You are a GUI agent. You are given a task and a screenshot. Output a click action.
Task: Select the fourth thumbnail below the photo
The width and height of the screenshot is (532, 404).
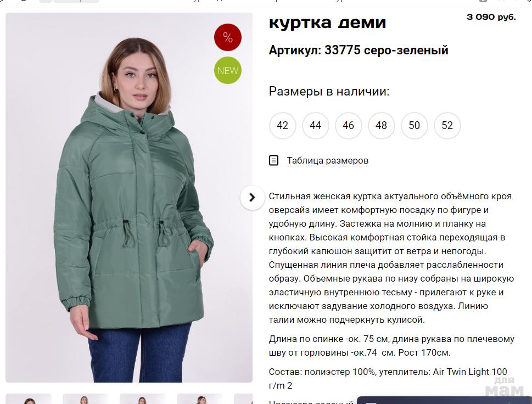(x=200, y=399)
